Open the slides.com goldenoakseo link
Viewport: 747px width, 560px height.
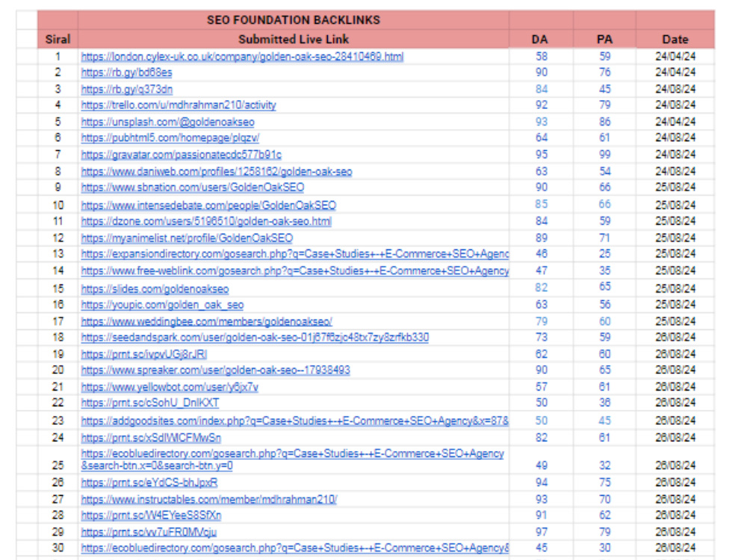coord(155,289)
